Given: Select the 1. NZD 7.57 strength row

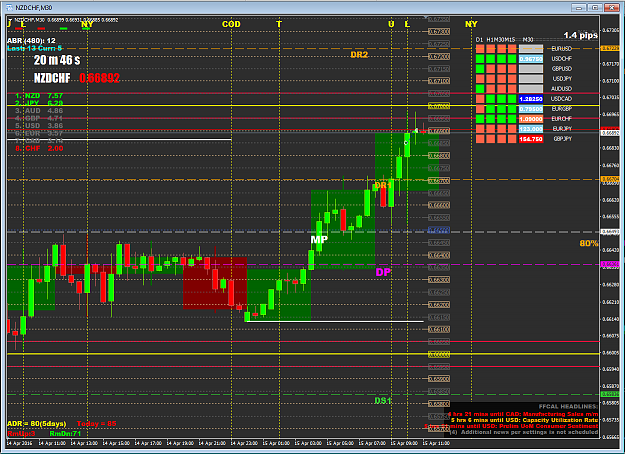Looking at the screenshot, I should tap(39, 96).
